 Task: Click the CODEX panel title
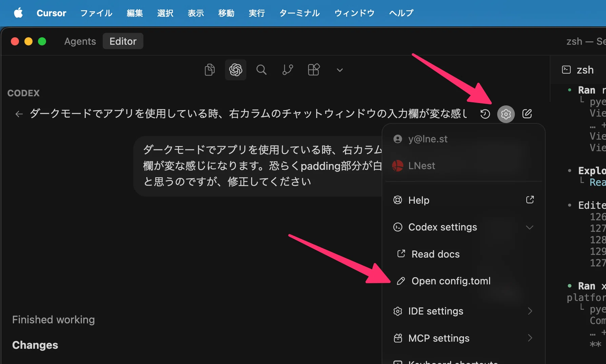pyautogui.click(x=23, y=93)
